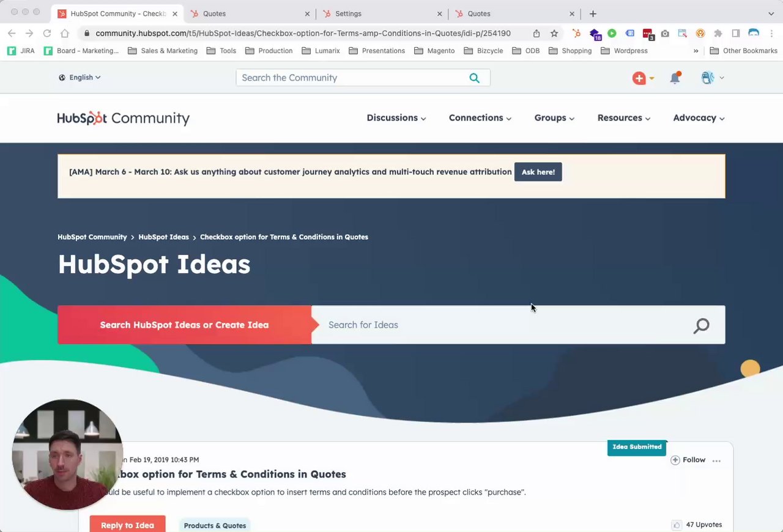783x532 pixels.
Task: Bookmark page with the star icon
Action: point(554,33)
